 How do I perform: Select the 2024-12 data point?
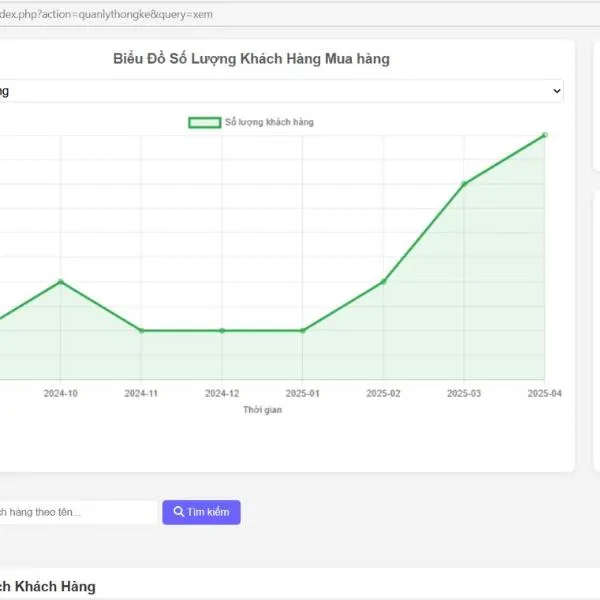coord(222,330)
